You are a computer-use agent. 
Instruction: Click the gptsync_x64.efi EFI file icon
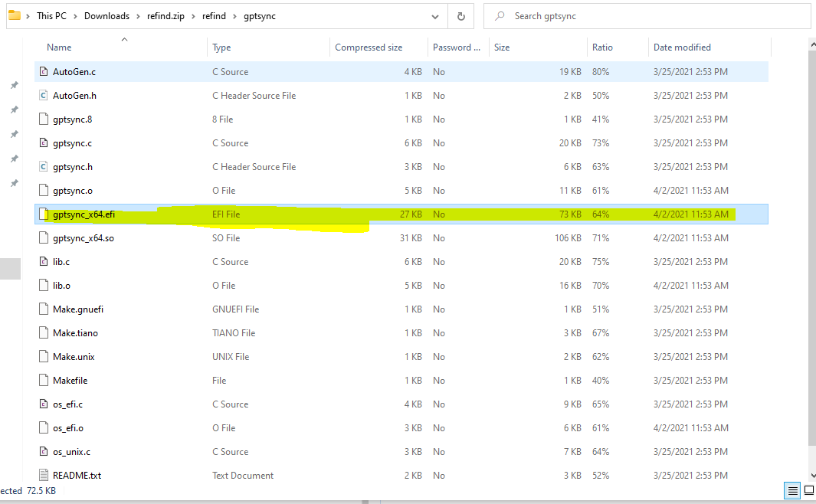coord(42,214)
